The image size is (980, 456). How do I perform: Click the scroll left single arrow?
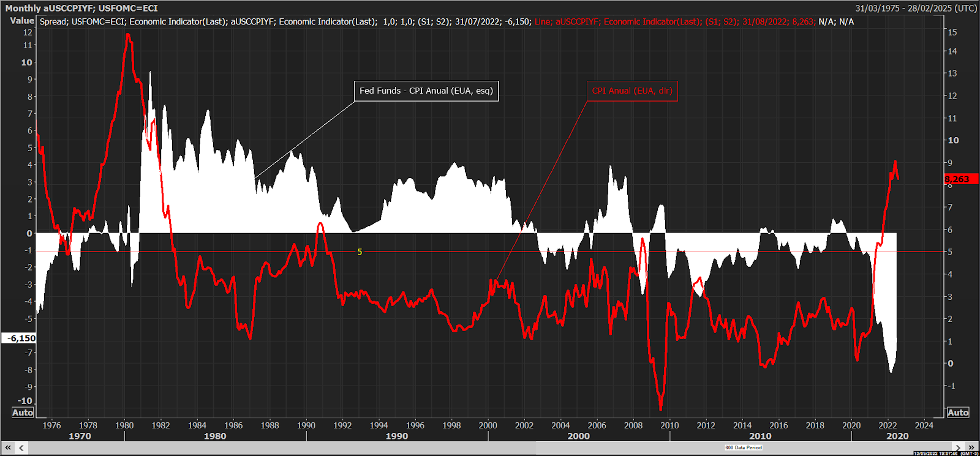click(x=21, y=447)
